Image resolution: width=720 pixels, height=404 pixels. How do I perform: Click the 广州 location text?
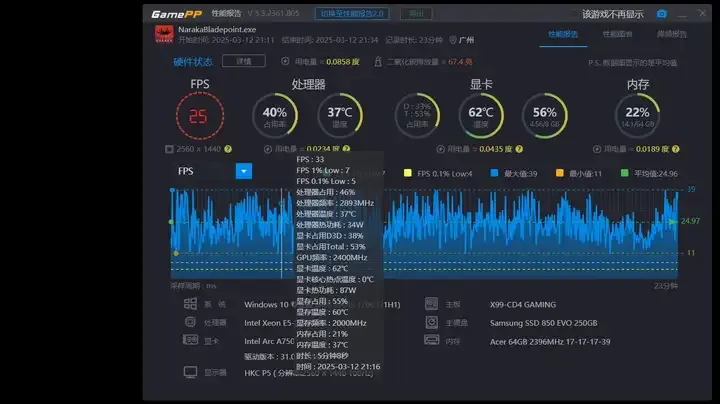point(467,40)
